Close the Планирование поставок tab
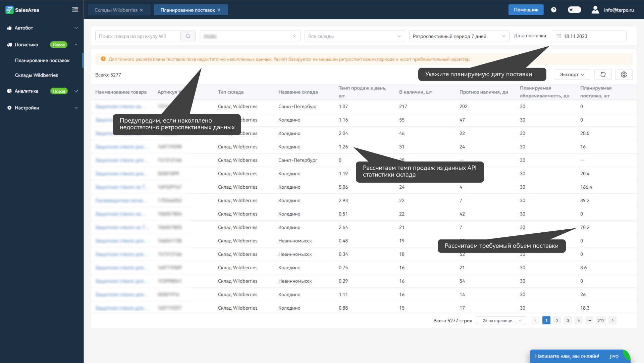 click(219, 10)
